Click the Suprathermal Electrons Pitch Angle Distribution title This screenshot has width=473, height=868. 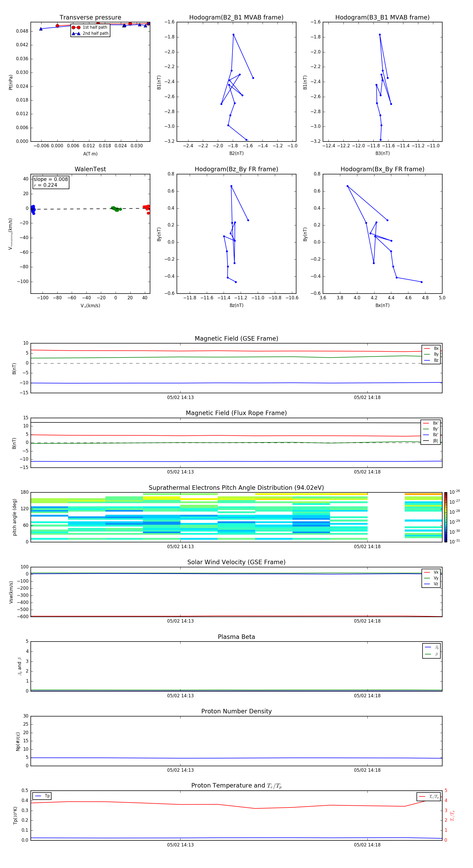click(x=236, y=488)
